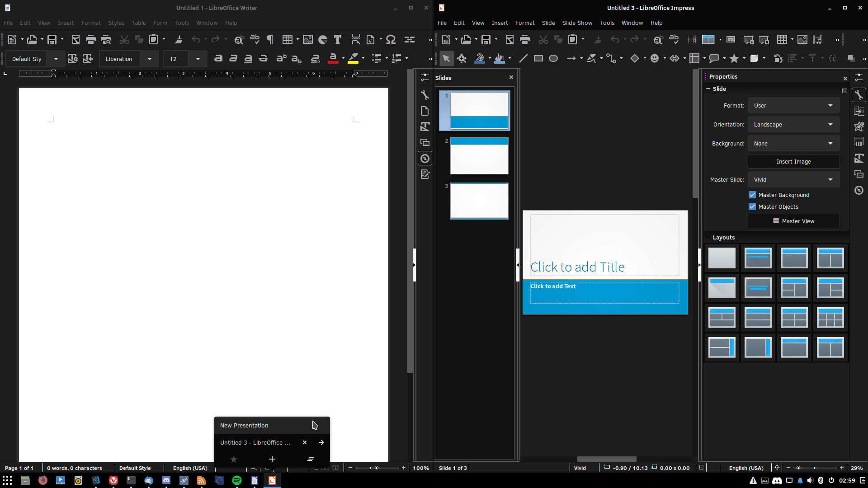Toggle Underline formatting in Writer
Image resolution: width=868 pixels, height=488 pixels.
pos(248,58)
